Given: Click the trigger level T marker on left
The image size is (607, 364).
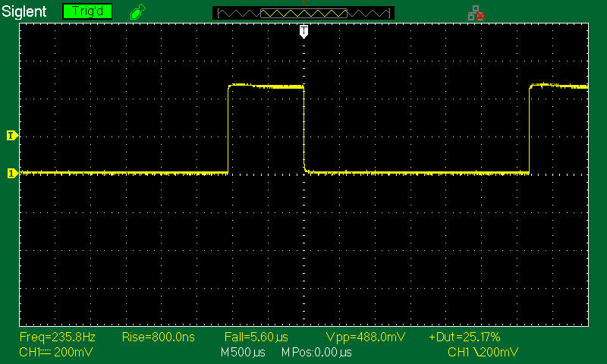Looking at the screenshot, I should 11,136.
